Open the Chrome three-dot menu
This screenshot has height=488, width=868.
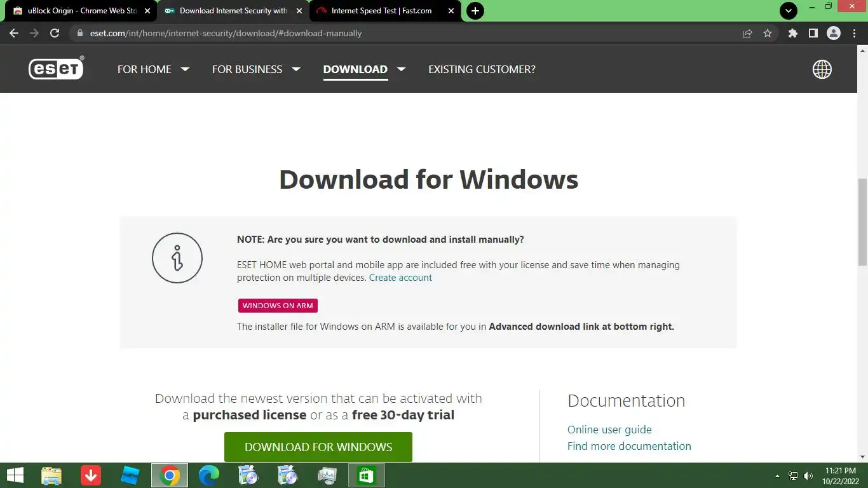click(x=854, y=33)
